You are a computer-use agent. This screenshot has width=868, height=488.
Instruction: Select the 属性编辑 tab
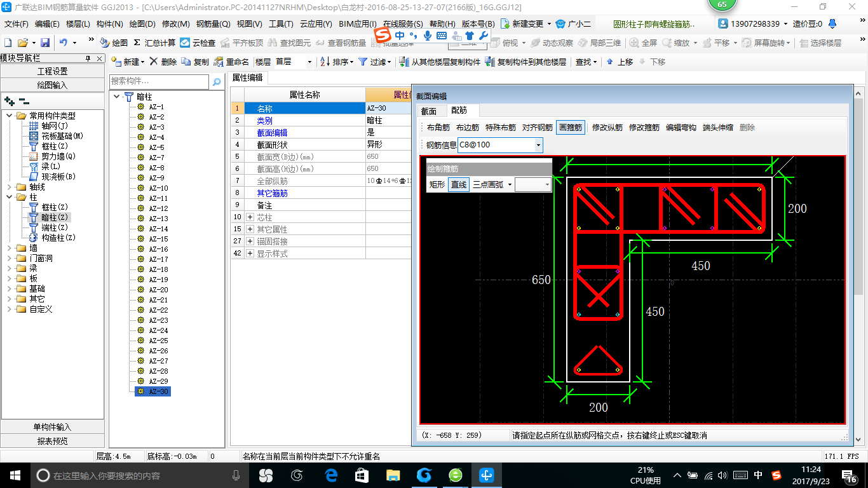(248, 78)
